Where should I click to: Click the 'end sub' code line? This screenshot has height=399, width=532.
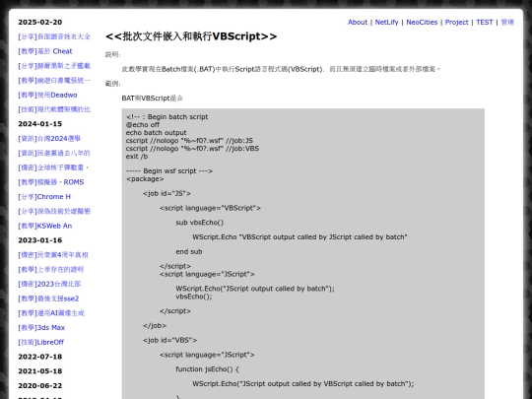coord(189,252)
